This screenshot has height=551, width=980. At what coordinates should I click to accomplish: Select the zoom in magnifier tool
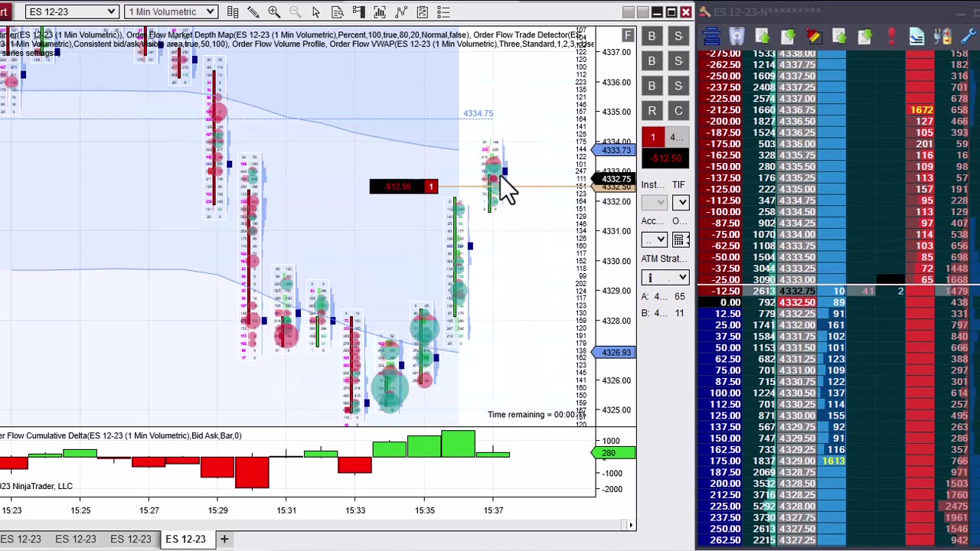(274, 11)
